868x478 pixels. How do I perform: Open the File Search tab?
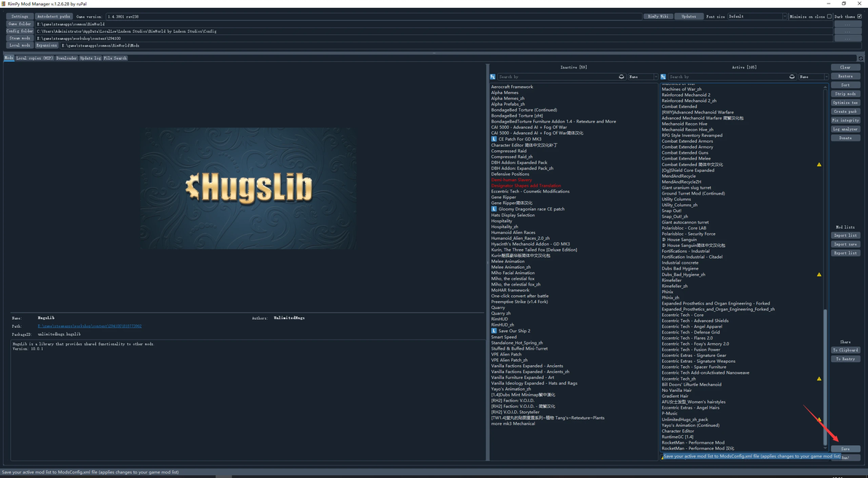tap(115, 58)
